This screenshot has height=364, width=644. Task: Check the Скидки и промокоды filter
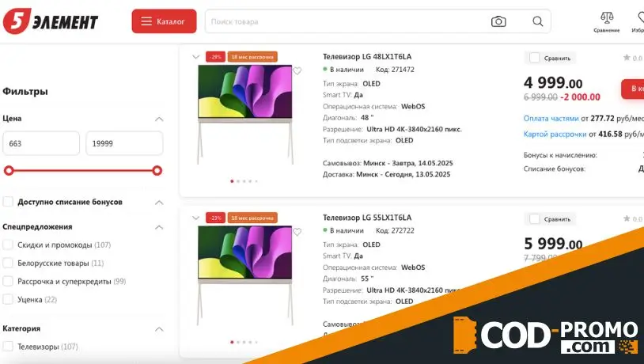(8, 245)
